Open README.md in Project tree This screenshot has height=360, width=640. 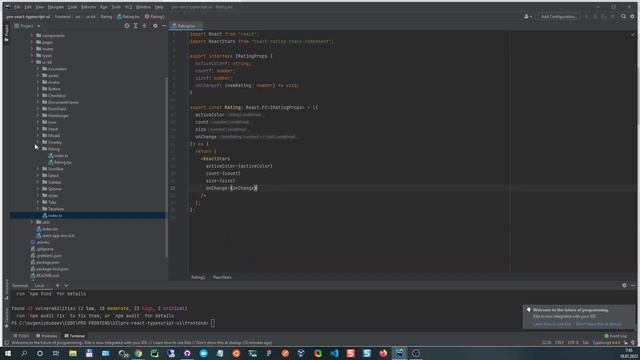[x=44, y=276]
